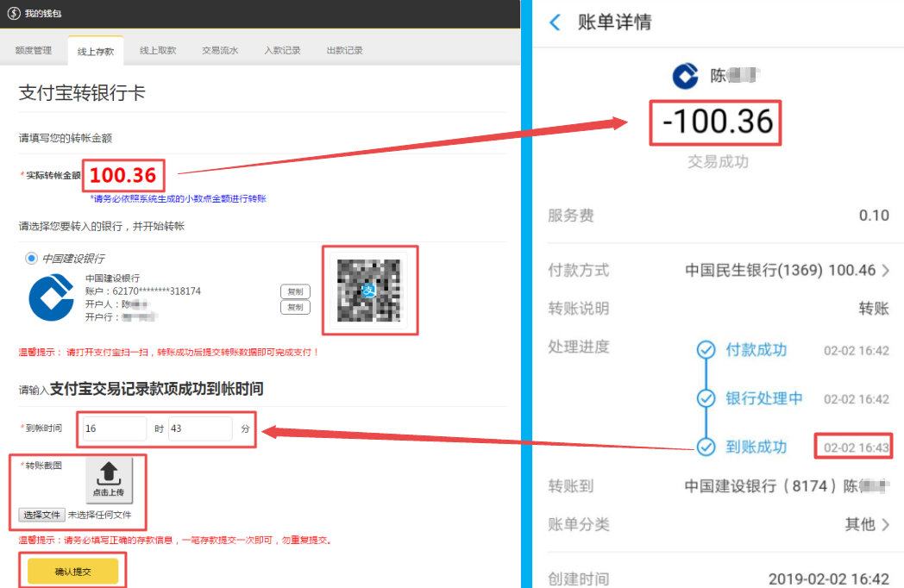This screenshot has width=904, height=588.
Task: Open the 线上取款 tab
Action: pyautogui.click(x=158, y=51)
